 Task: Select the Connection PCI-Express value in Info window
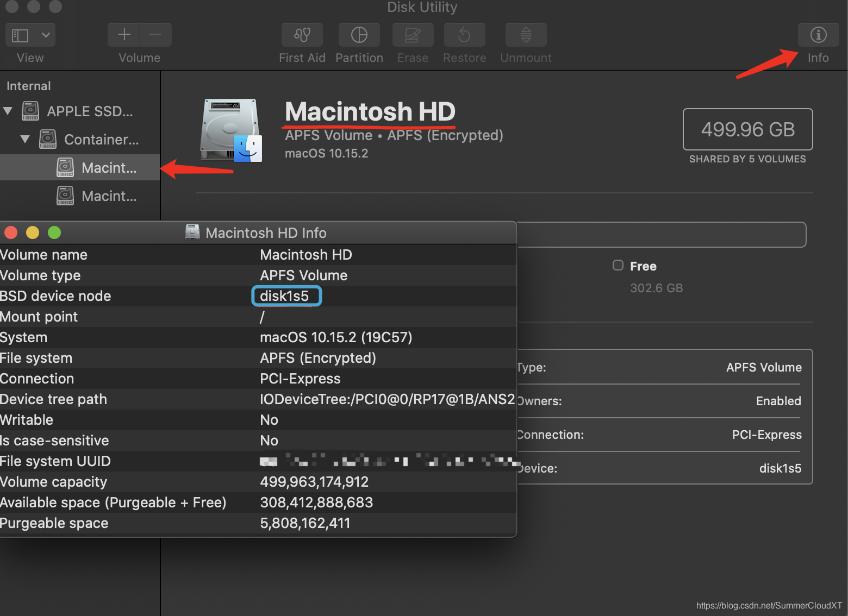pos(300,379)
